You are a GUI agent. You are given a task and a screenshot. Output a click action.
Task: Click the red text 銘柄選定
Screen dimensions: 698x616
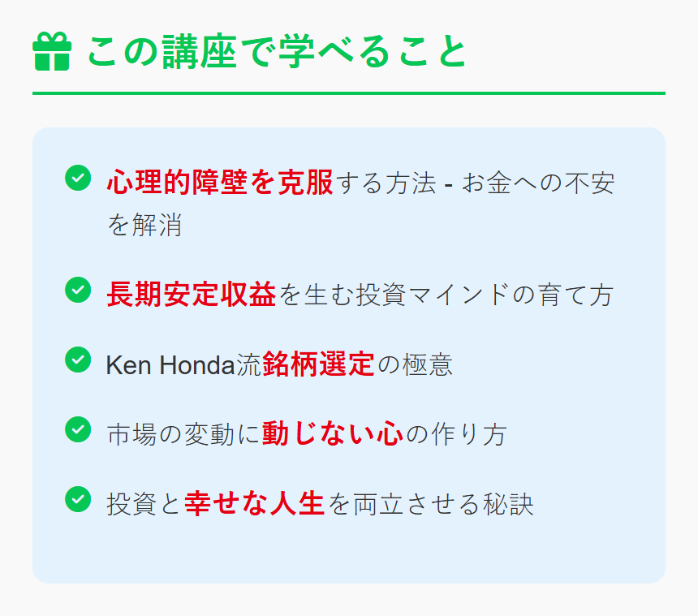tap(319, 364)
